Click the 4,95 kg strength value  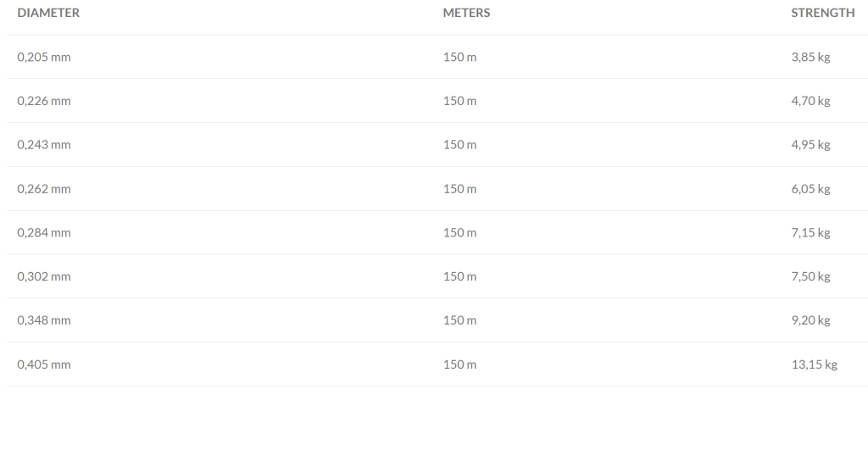(x=810, y=145)
